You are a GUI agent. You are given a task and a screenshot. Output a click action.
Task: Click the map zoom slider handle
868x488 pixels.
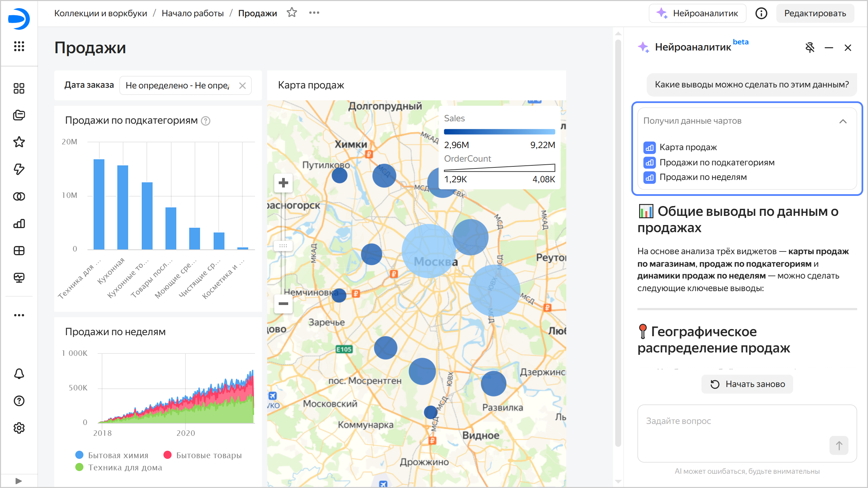click(x=283, y=246)
